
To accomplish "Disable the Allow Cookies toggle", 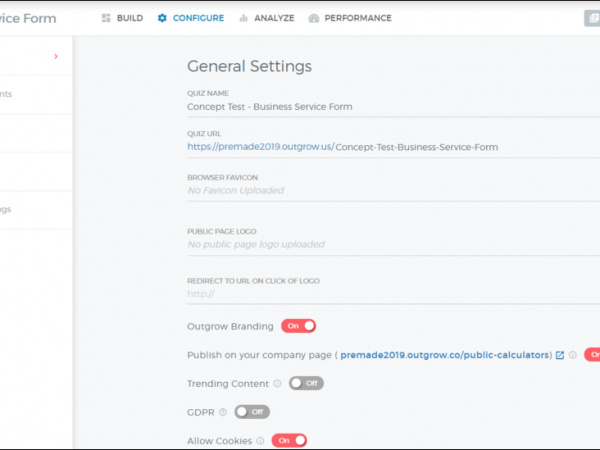I will [289, 440].
